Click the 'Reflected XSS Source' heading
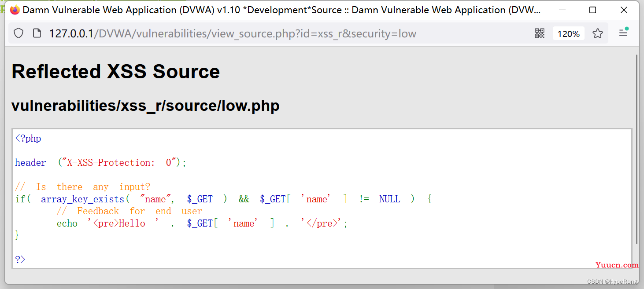This screenshot has height=289, width=644. pyautogui.click(x=116, y=72)
